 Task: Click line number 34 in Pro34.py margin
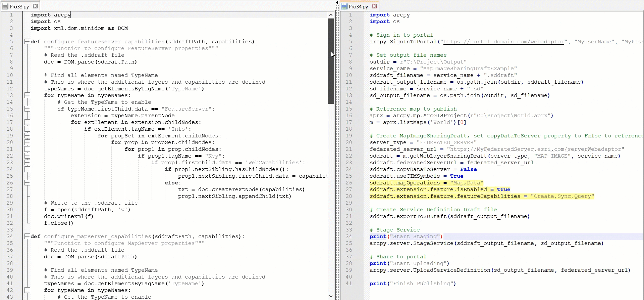[x=349, y=237]
